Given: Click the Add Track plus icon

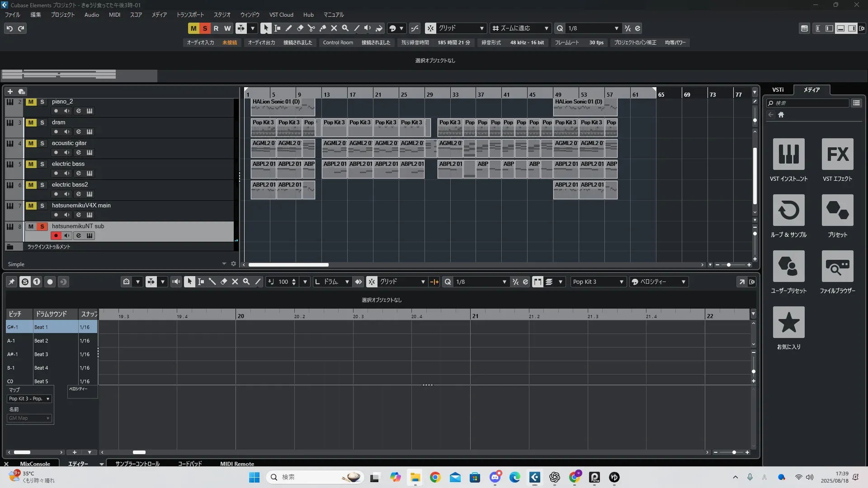Looking at the screenshot, I should click(10, 92).
